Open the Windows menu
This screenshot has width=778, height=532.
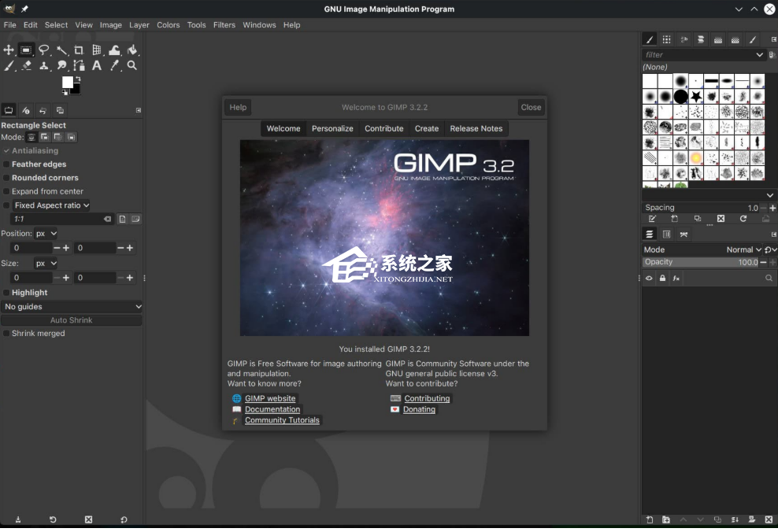point(259,25)
